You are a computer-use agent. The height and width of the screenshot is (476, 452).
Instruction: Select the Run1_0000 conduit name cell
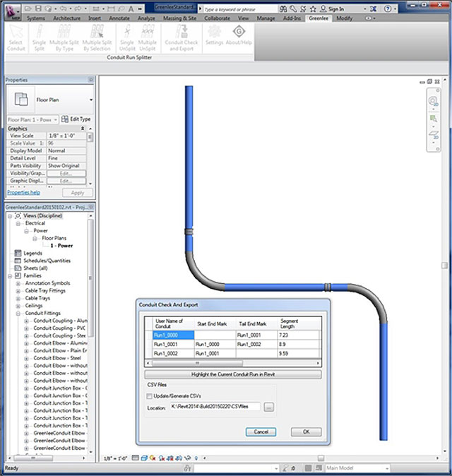tap(173, 335)
